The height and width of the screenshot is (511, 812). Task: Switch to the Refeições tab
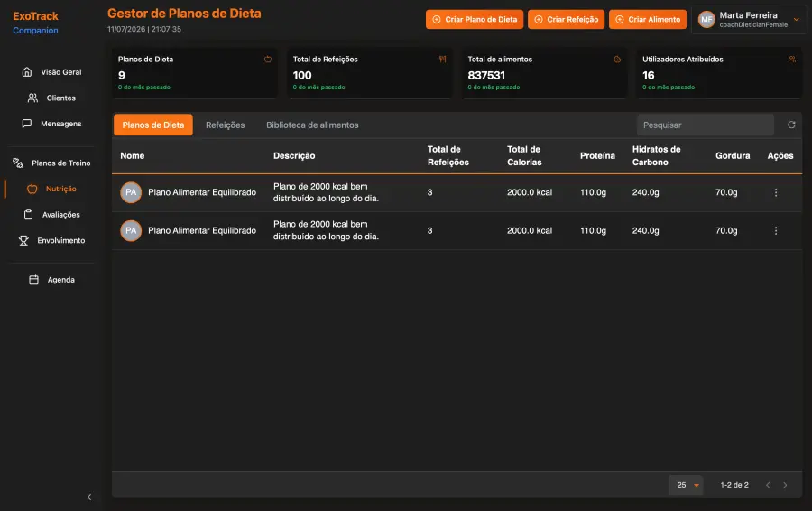[x=226, y=125]
